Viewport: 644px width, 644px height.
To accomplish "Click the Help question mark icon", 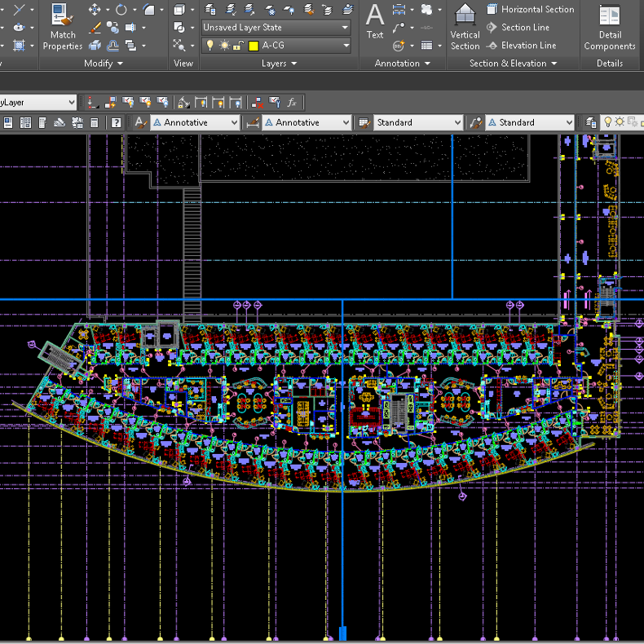I will click(x=117, y=123).
